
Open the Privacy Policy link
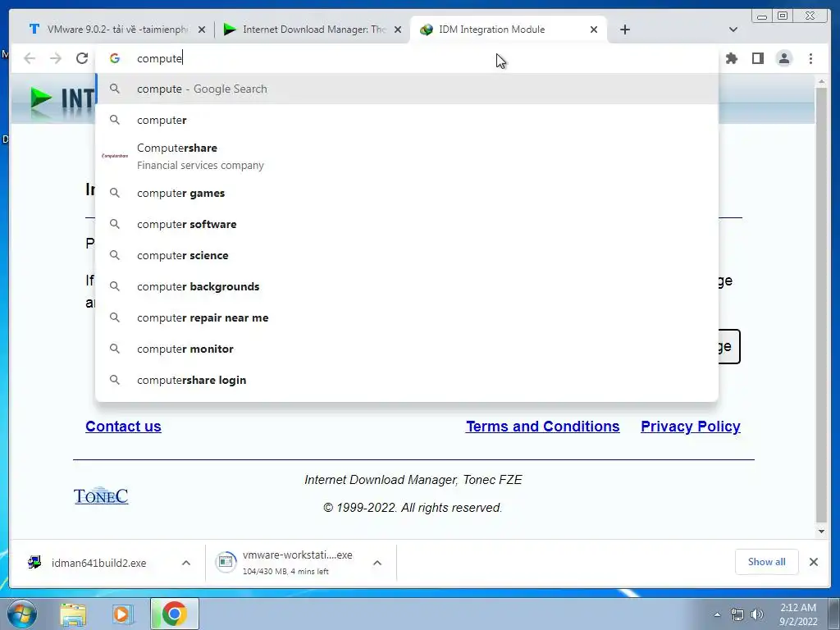pos(691,427)
